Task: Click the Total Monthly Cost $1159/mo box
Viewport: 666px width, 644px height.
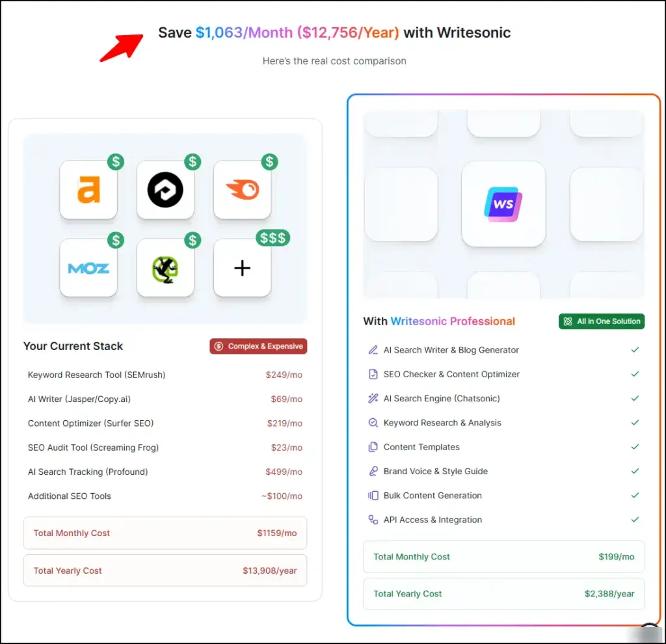Action: point(165,533)
